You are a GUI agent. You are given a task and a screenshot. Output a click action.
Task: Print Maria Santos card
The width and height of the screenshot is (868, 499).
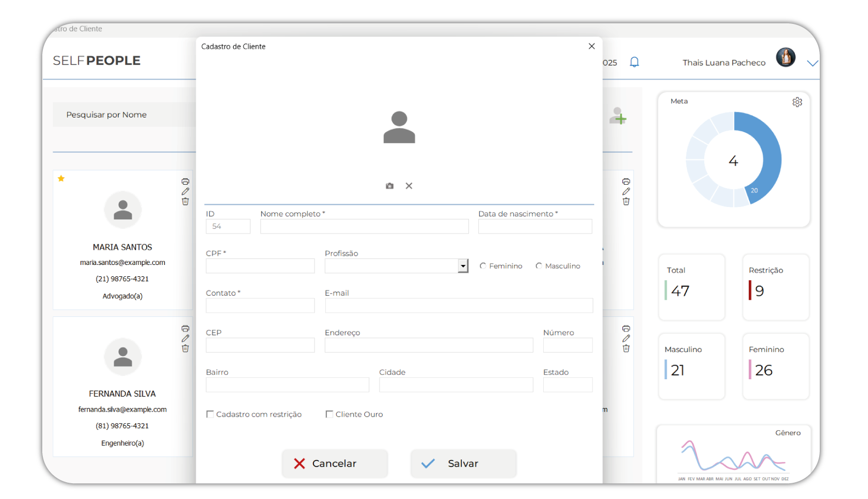(185, 182)
